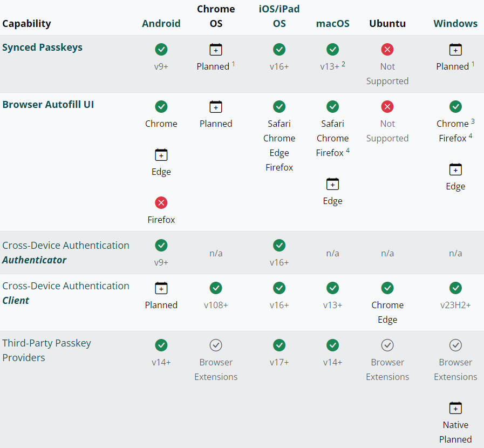484x448 pixels.
Task: Click calendar icon above macOS Edge autofill
Action: [332, 184]
